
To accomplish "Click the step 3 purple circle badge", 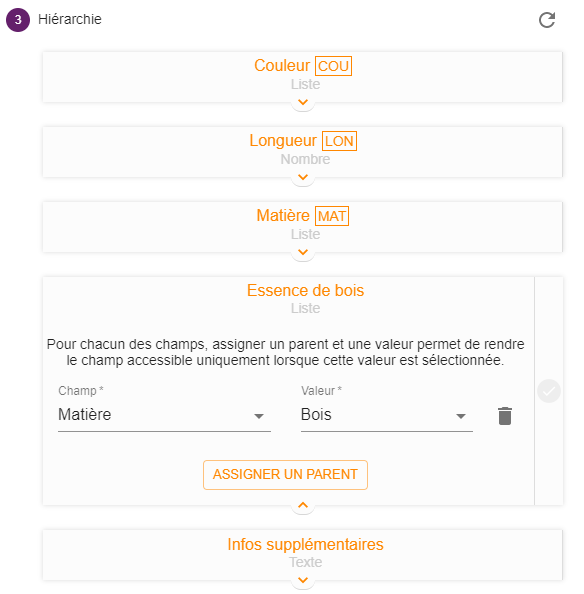I will (18, 20).
